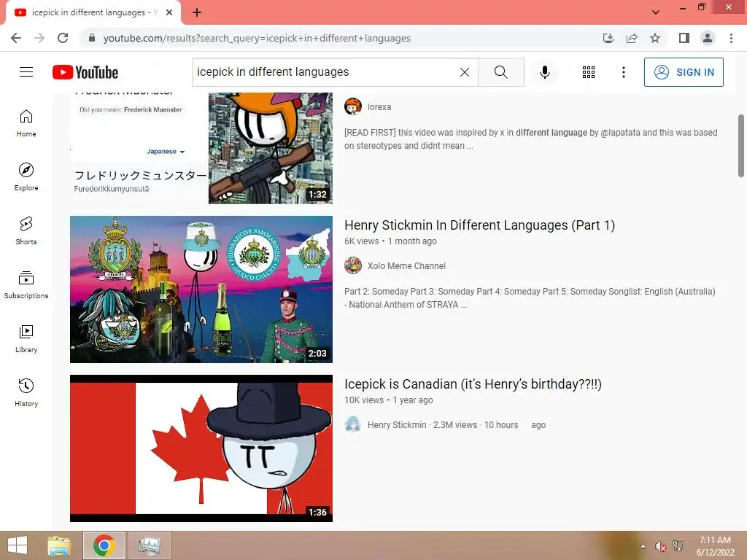Click the install app icon in address bar
Viewport: 747px width, 560px height.
pyautogui.click(x=608, y=38)
